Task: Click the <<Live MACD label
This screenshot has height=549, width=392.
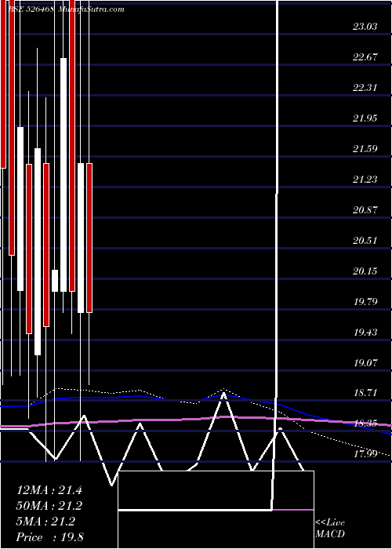Action: (x=330, y=529)
